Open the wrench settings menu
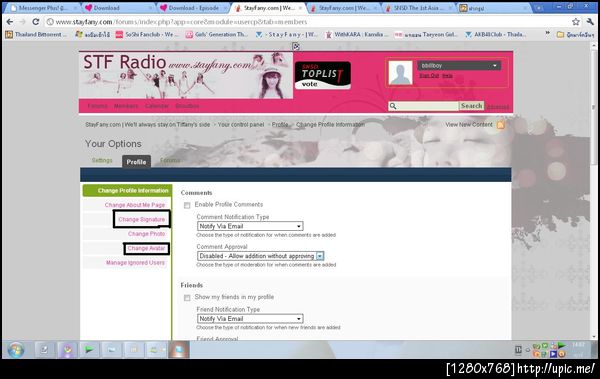Image resolution: width=600 pixels, height=379 pixels. pyautogui.click(x=590, y=22)
